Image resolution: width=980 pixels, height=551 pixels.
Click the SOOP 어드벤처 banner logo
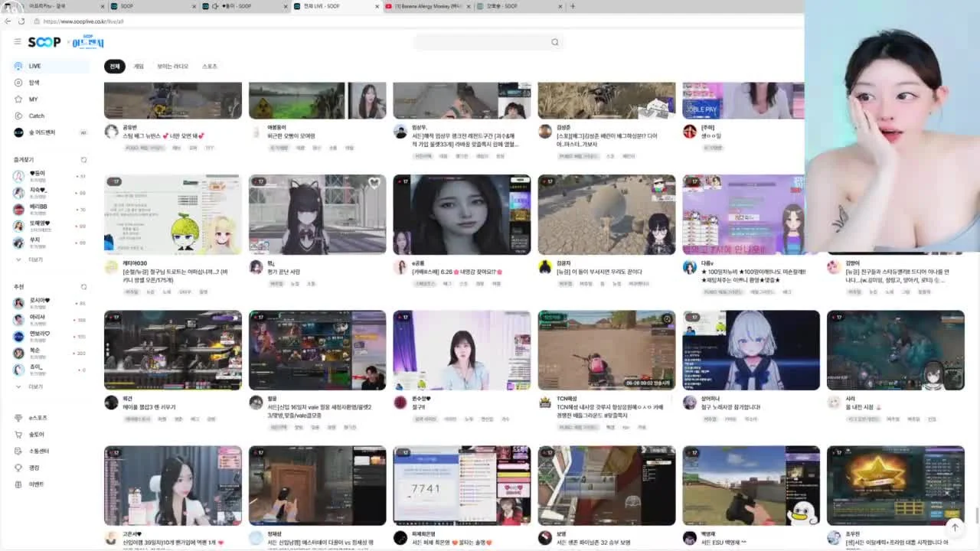88,41
